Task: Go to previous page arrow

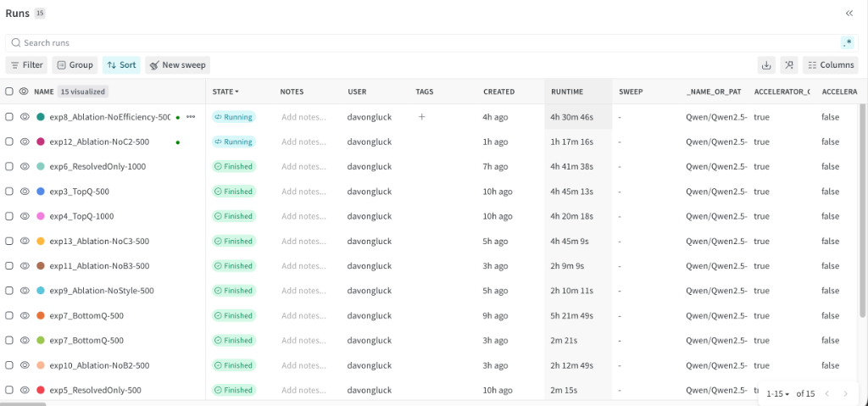Action: (x=826, y=393)
